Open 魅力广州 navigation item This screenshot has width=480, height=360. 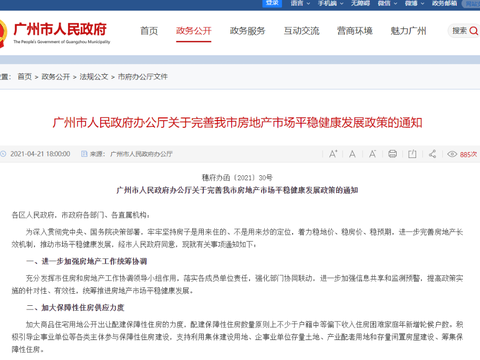tap(408, 31)
